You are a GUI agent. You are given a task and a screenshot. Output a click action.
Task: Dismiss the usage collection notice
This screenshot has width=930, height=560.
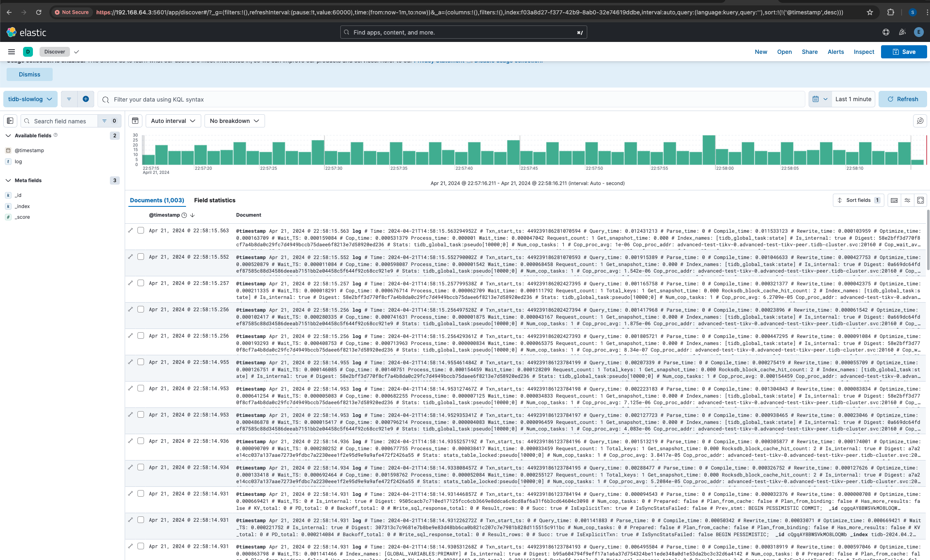pyautogui.click(x=30, y=74)
